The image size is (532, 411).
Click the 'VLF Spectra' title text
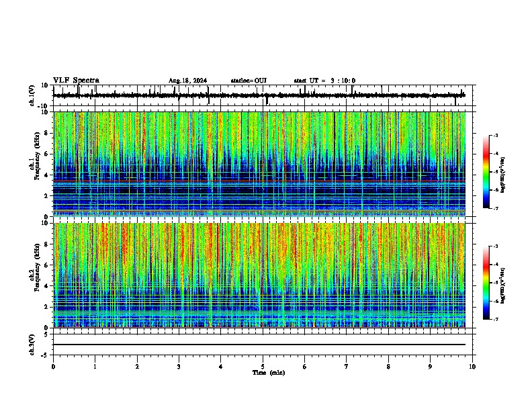[76, 81]
